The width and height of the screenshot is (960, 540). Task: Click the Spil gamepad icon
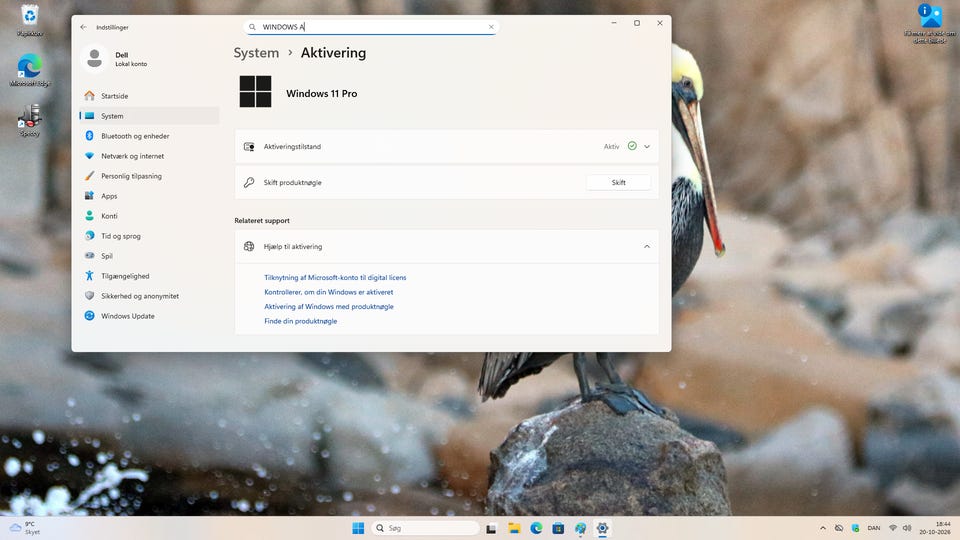[89, 255]
